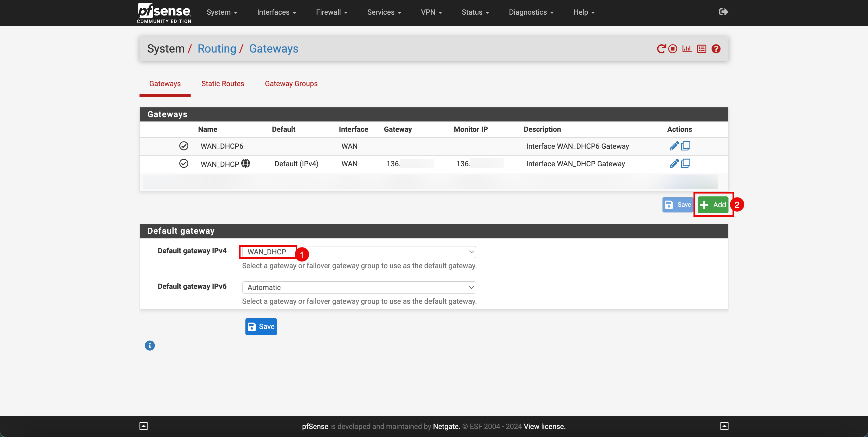Switch to the Gateway Groups tab
The height and width of the screenshot is (437, 868).
pyautogui.click(x=291, y=84)
